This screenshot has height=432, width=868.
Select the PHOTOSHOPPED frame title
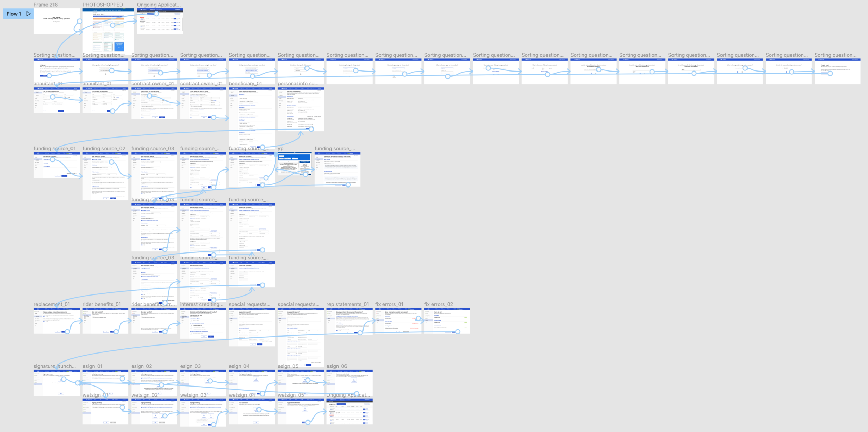point(102,5)
